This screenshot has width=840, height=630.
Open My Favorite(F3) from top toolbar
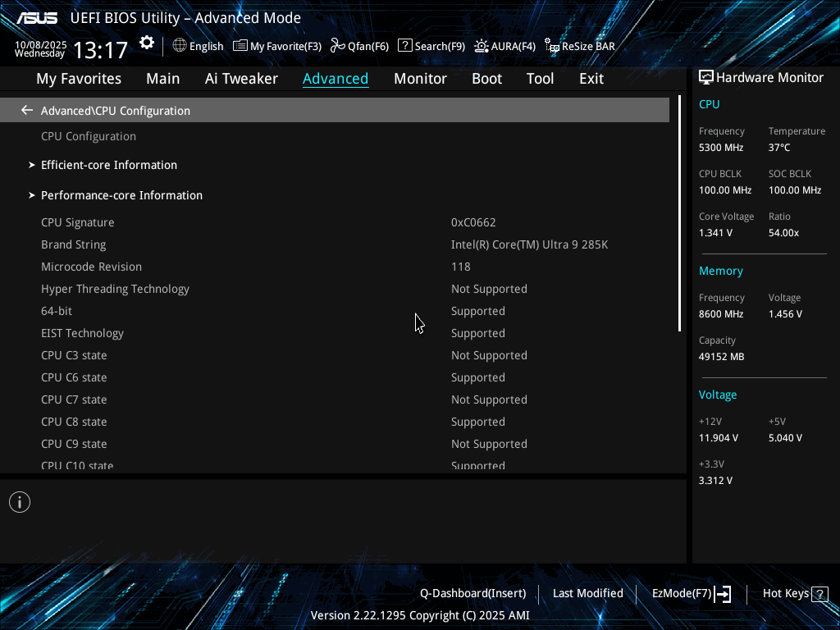coord(277,46)
